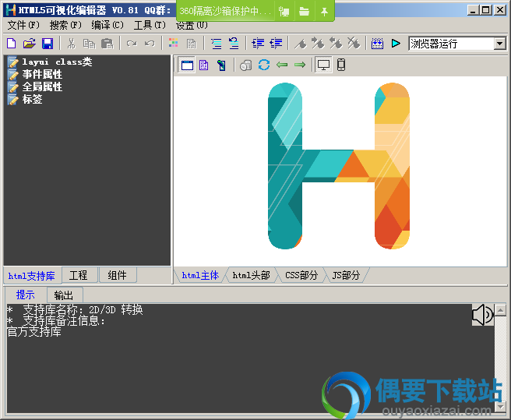Switch to visual window view icon
Screen dimensions: 511x420
pyautogui.click(x=187, y=65)
